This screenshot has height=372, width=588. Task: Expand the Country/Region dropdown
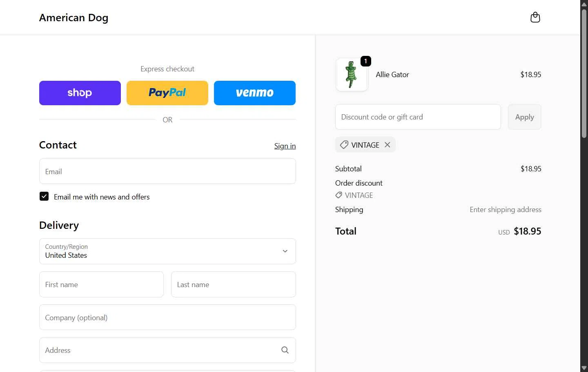point(167,251)
